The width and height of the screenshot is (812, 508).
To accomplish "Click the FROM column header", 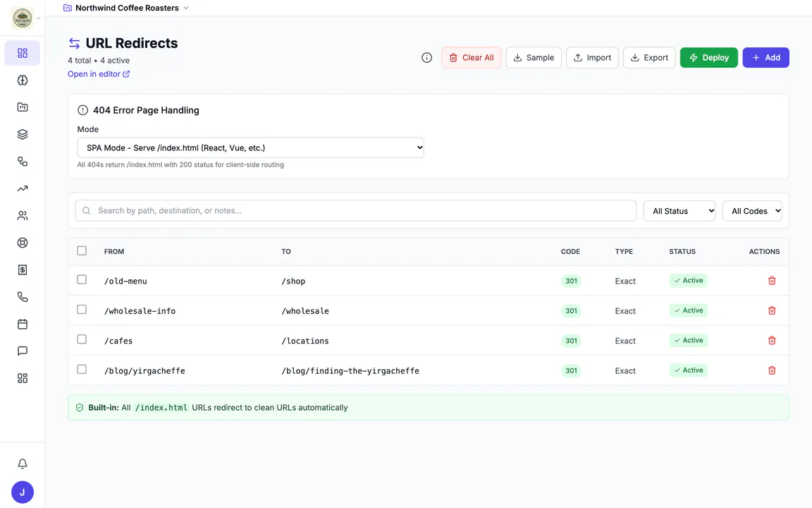I will pos(114,251).
